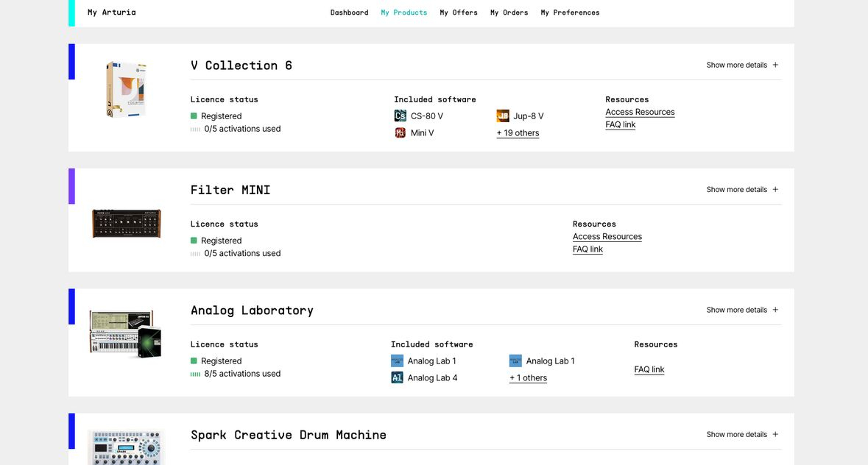
Task: Show more details for Filter MINI
Action: [x=742, y=190]
